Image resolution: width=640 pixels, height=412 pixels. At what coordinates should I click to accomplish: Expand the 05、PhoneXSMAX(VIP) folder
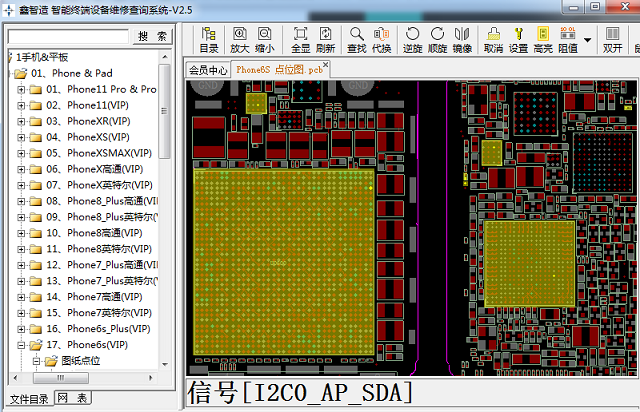click(x=21, y=153)
